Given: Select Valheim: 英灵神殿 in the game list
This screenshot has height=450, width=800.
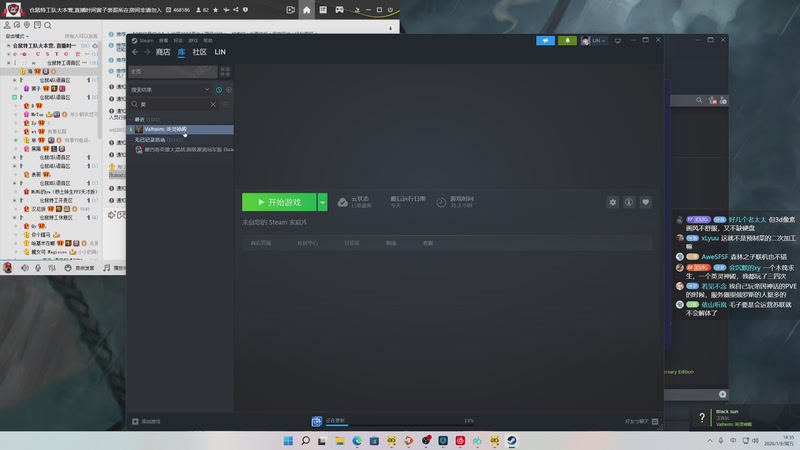Looking at the screenshot, I should [x=181, y=129].
